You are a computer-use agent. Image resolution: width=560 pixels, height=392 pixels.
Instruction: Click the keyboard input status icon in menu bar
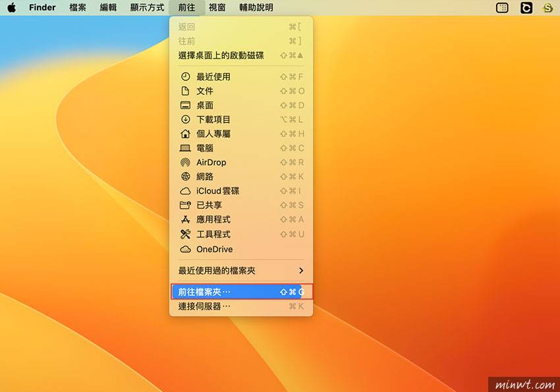tap(503, 8)
